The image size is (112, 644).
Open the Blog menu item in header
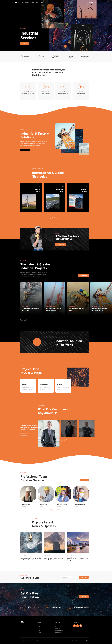click(37, 3)
